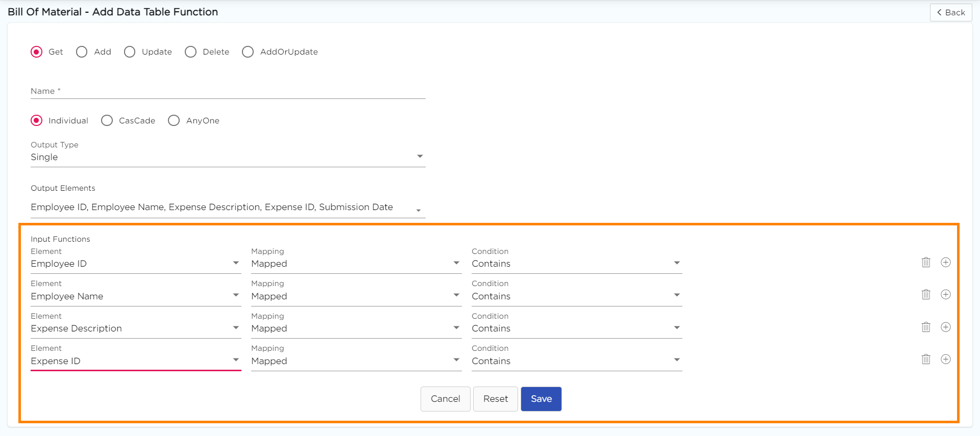
Task: Open Condition dropdown for Employee ID row
Action: 576,264
